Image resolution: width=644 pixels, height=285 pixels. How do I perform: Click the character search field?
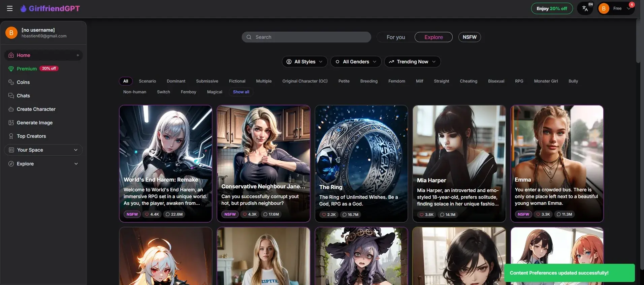[x=306, y=37]
